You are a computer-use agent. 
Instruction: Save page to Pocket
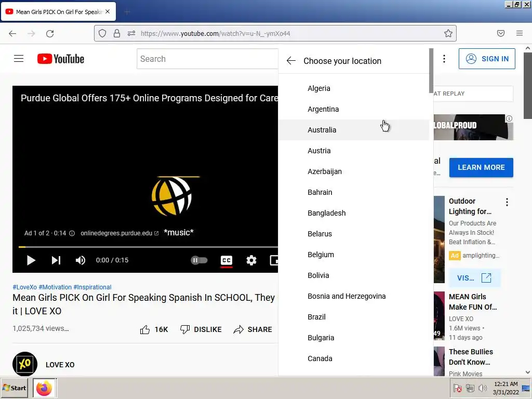point(501,33)
